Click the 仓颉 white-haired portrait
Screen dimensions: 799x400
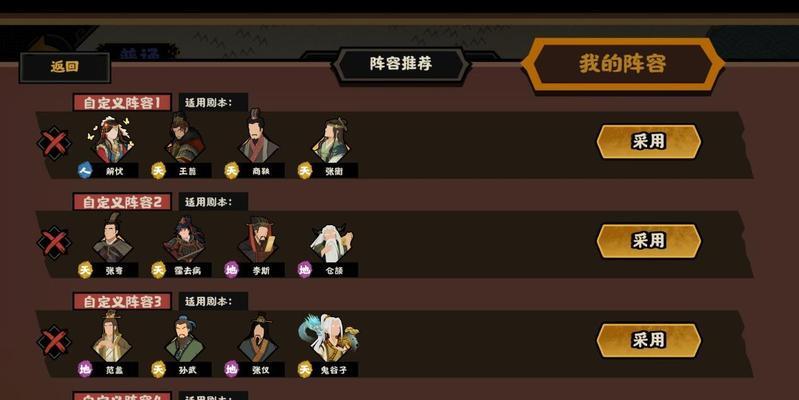(331, 243)
